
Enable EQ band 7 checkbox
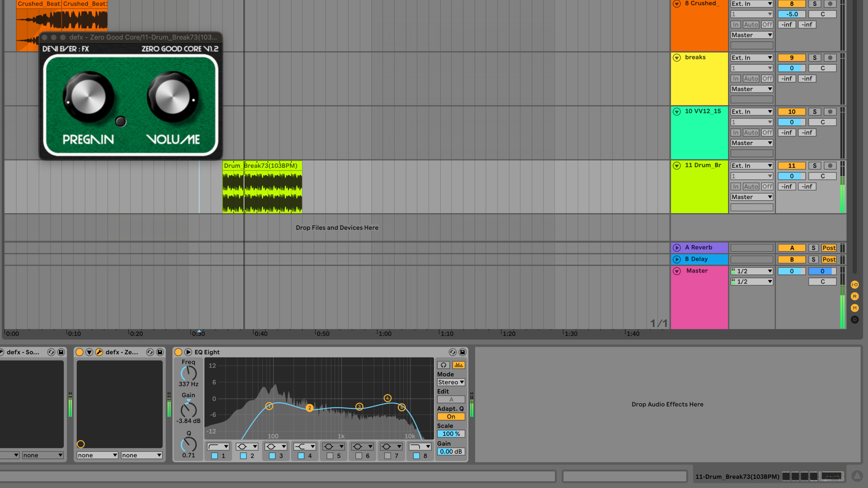pos(388,456)
